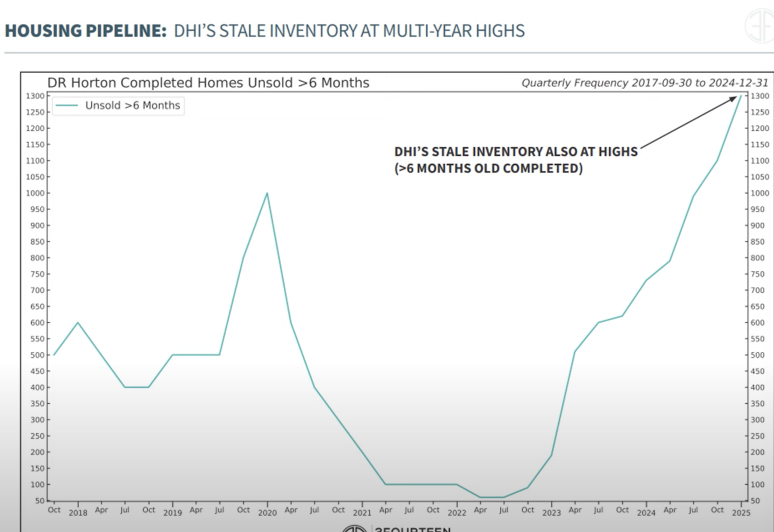Click the "DR Horton Completed Homes Unsold" chart title
Image resolution: width=774 pixels, height=532 pixels.
tap(208, 83)
